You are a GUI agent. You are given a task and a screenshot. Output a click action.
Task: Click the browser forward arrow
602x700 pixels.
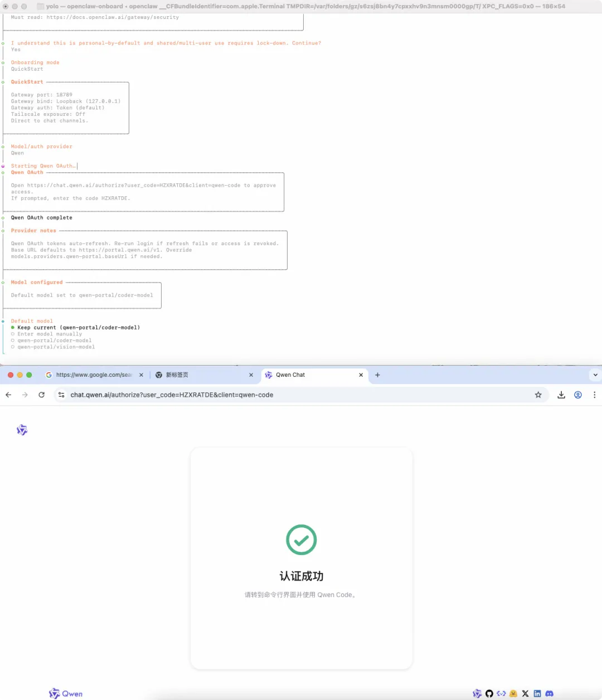click(x=25, y=395)
